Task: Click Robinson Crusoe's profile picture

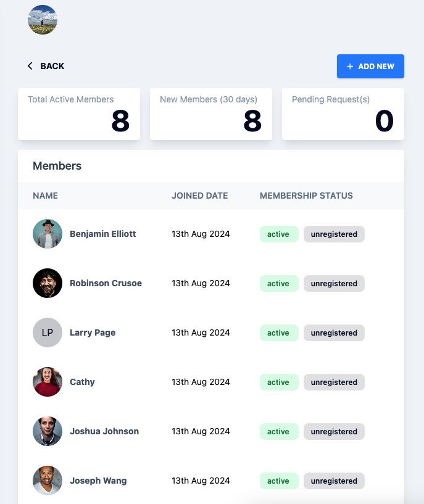Action: click(48, 283)
